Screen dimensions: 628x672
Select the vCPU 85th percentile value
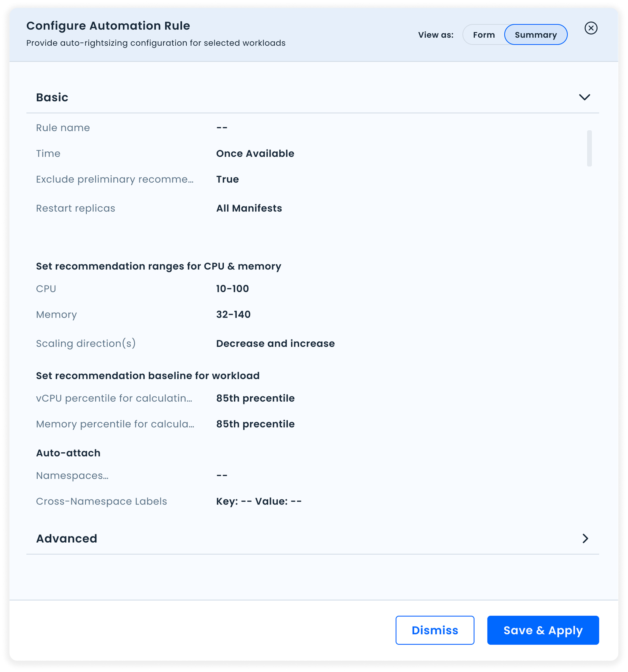(x=255, y=398)
